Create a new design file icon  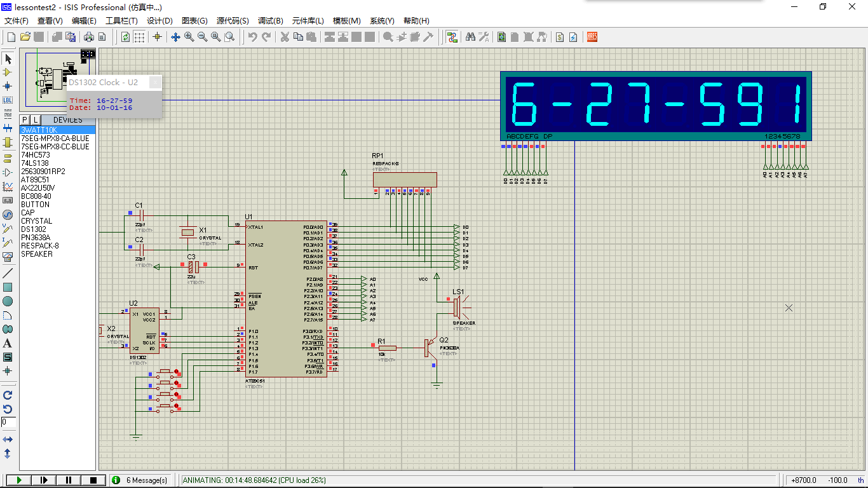11,37
